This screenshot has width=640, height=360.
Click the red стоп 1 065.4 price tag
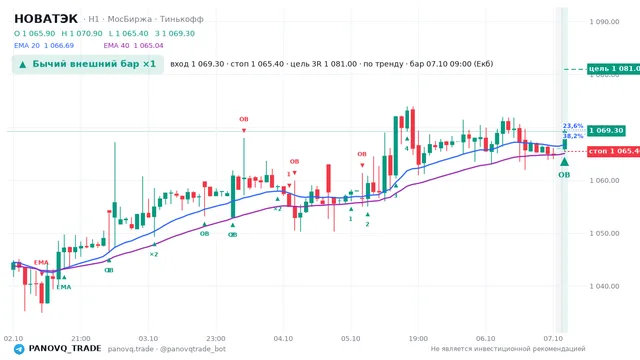613,151
